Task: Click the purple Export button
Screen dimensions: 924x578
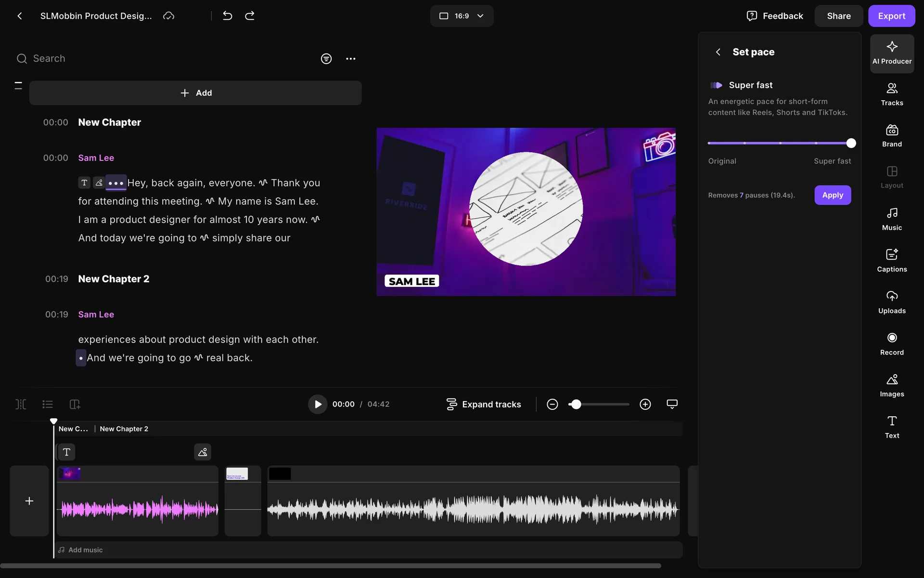Action: tap(891, 16)
